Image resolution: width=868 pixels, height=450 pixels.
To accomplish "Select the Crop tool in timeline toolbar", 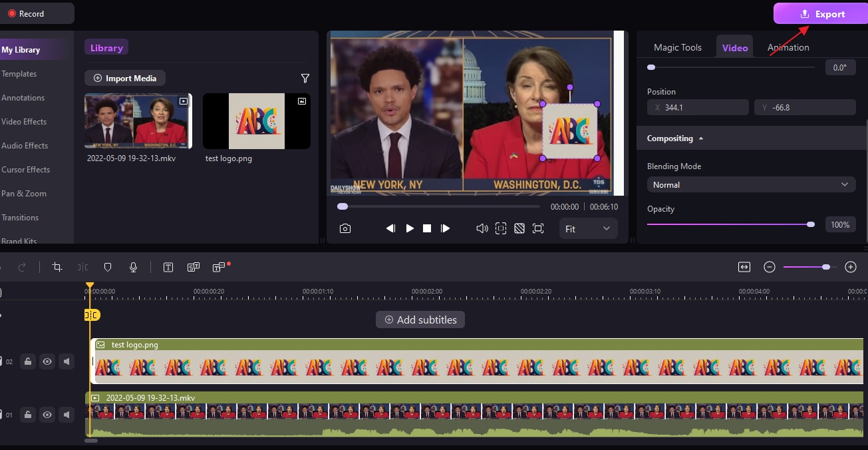I will [x=57, y=267].
